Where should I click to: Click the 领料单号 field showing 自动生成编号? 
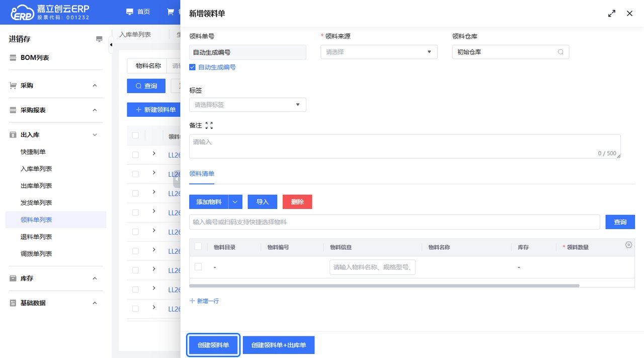pos(248,52)
